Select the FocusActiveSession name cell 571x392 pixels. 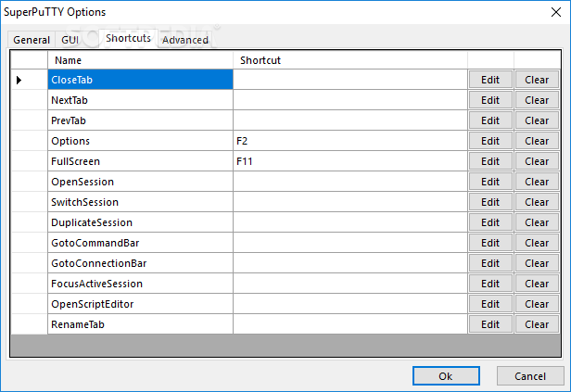140,284
